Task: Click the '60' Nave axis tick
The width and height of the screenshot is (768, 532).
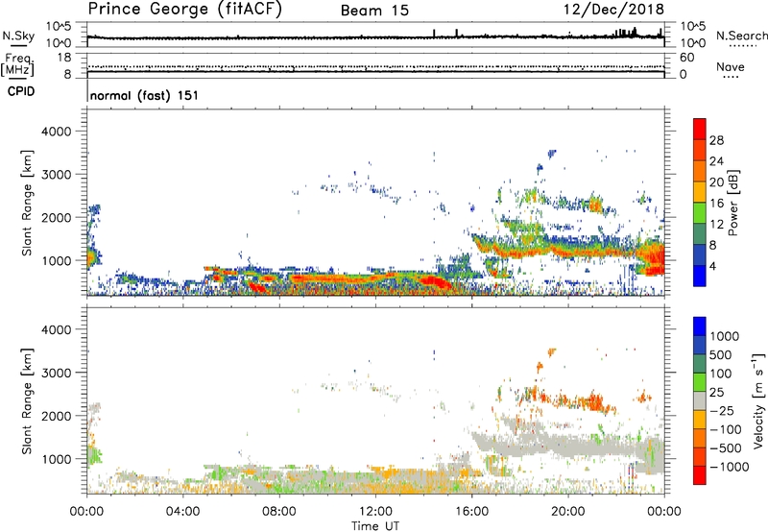Action: click(686, 58)
